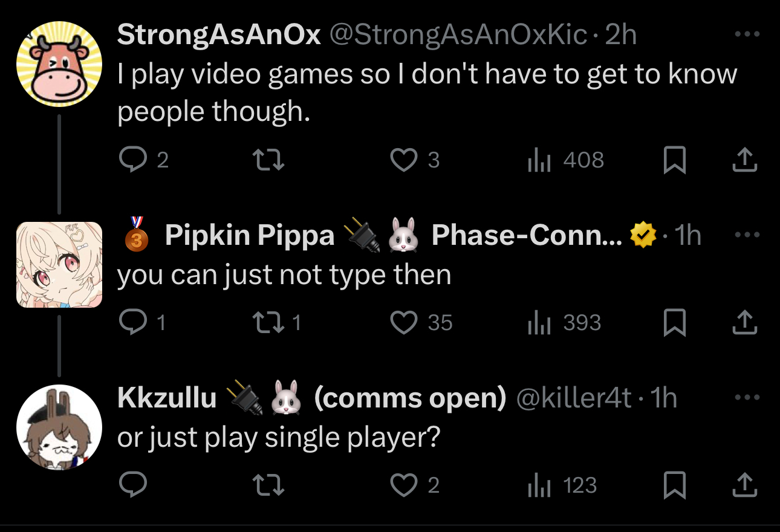Open more options on Pipkin Pippa's tweet
The width and height of the screenshot is (780, 532).
click(x=747, y=235)
